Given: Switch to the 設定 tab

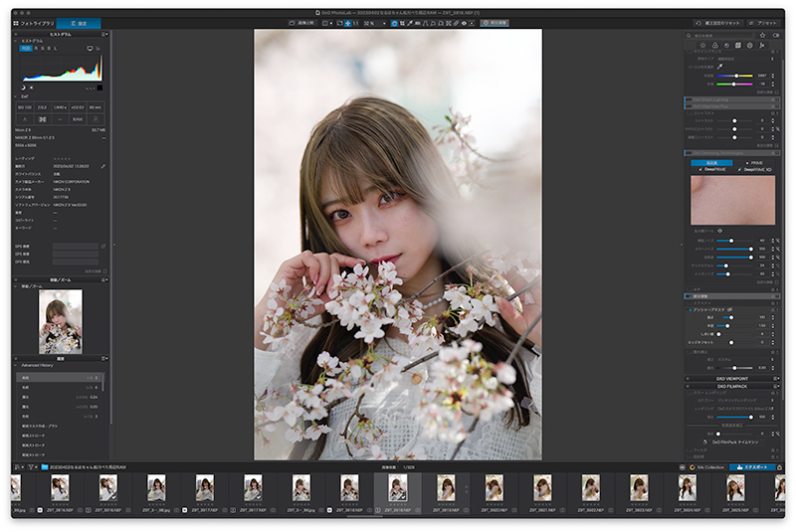Looking at the screenshot, I should click(79, 23).
